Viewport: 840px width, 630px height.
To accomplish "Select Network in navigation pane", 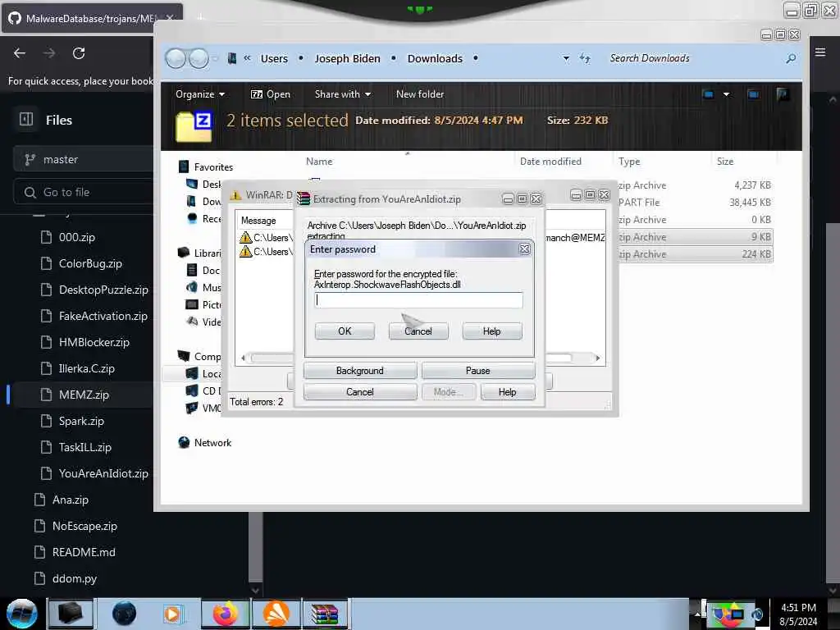I will 212,442.
